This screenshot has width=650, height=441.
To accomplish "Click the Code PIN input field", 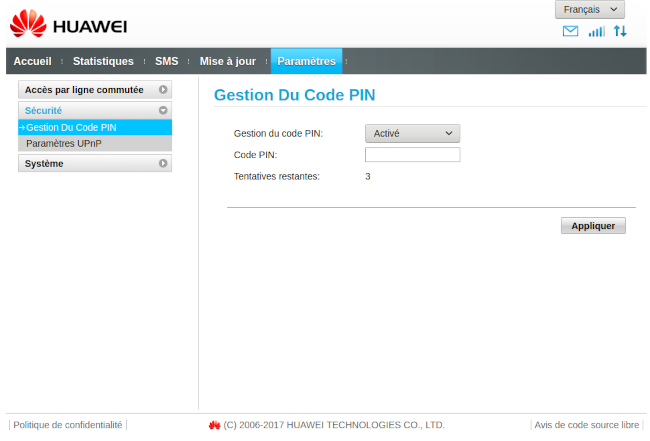I will [412, 155].
